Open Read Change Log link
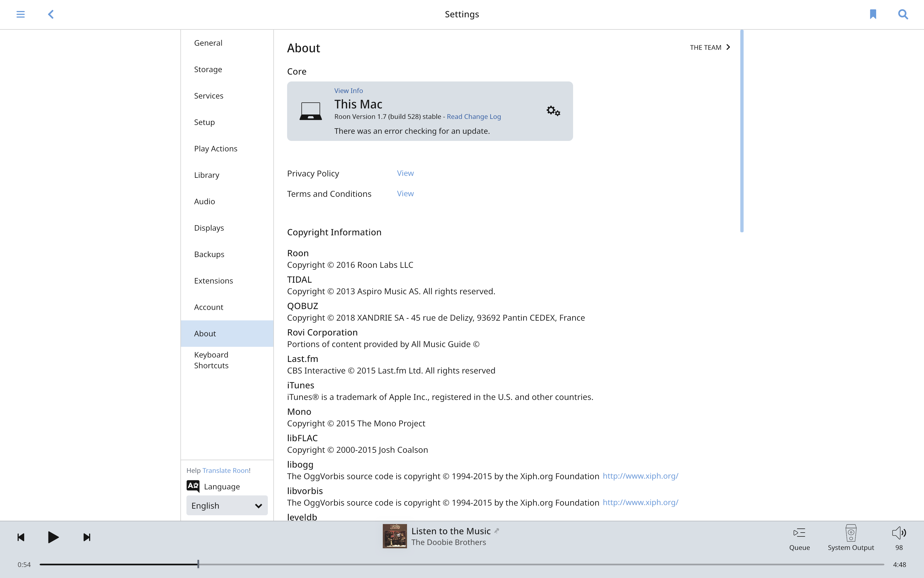 coord(474,117)
